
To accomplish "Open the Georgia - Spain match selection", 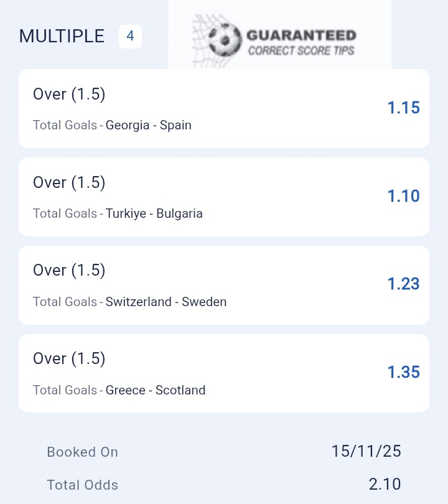I will pos(148,125).
